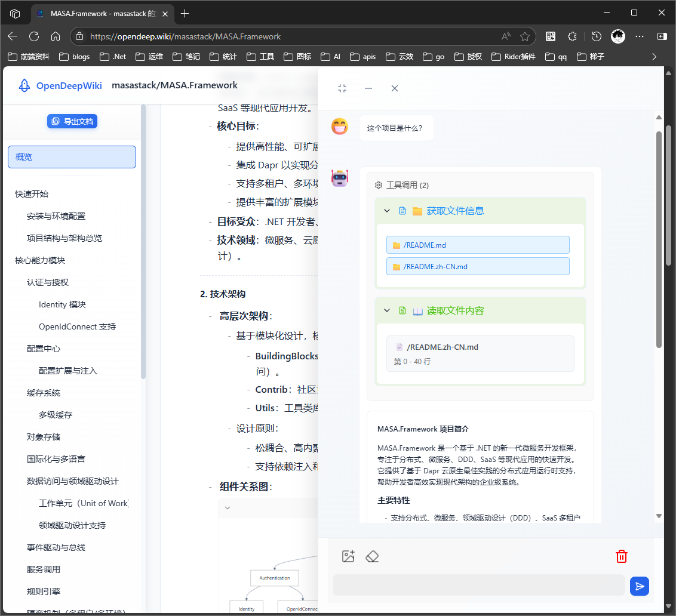Open the browser history icon
Screen dimensions: 676x616
596,36
